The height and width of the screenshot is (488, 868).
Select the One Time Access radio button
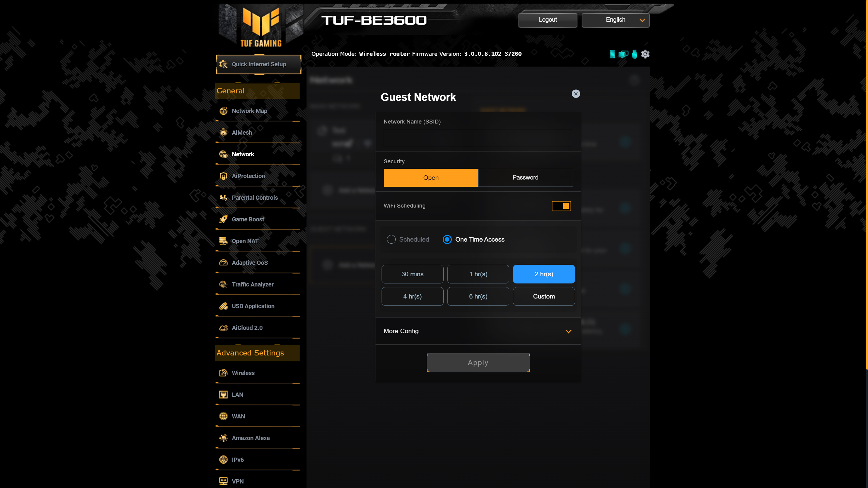coord(448,239)
